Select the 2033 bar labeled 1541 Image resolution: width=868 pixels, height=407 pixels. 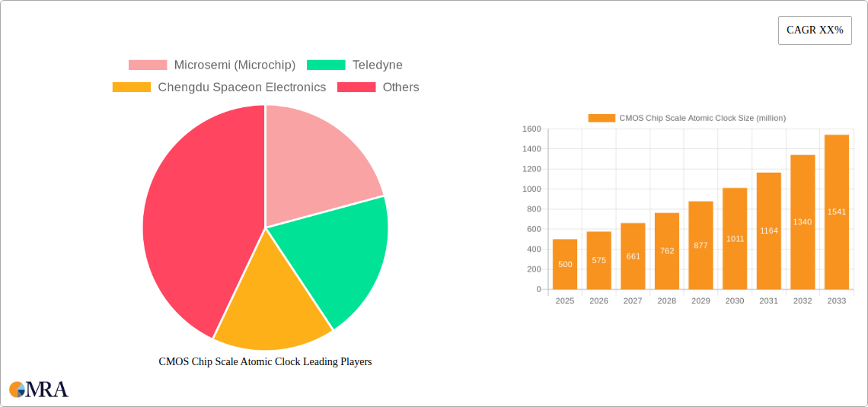click(x=837, y=211)
